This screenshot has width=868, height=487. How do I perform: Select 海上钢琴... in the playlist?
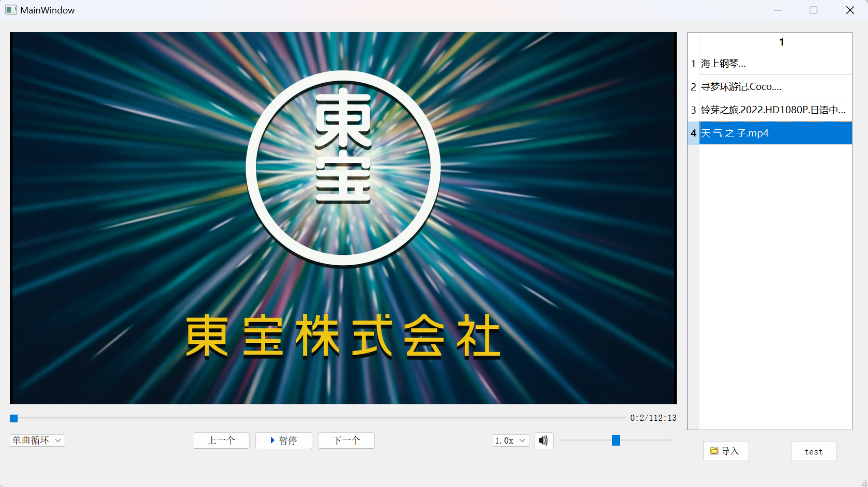775,64
